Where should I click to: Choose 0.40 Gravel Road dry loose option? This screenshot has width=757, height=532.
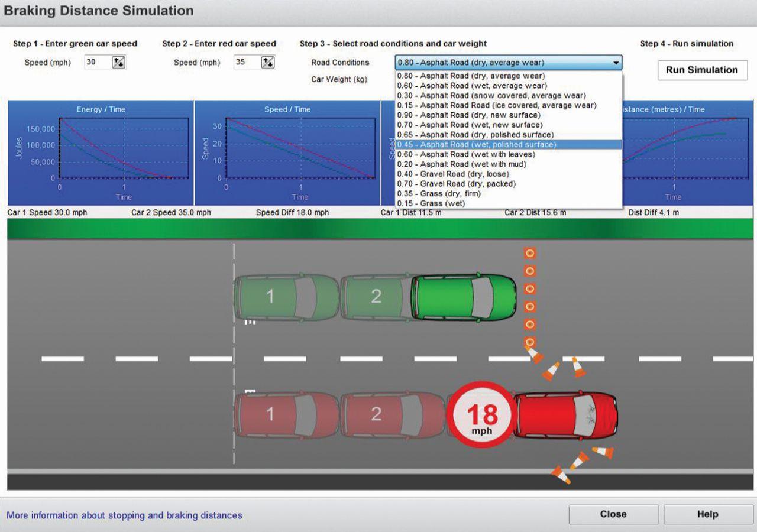coord(509,174)
